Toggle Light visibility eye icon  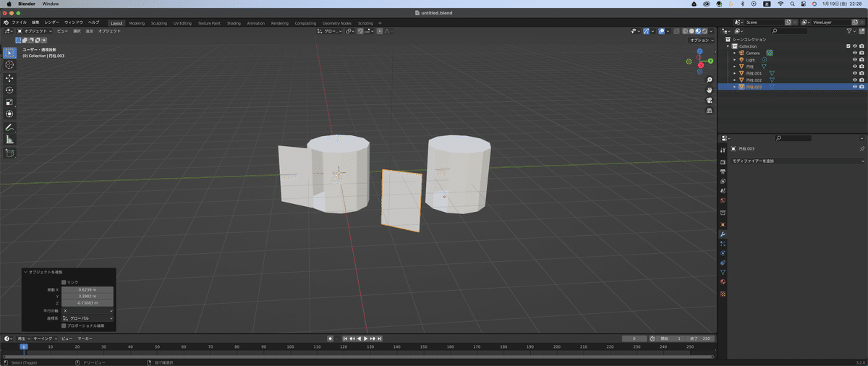tap(855, 59)
